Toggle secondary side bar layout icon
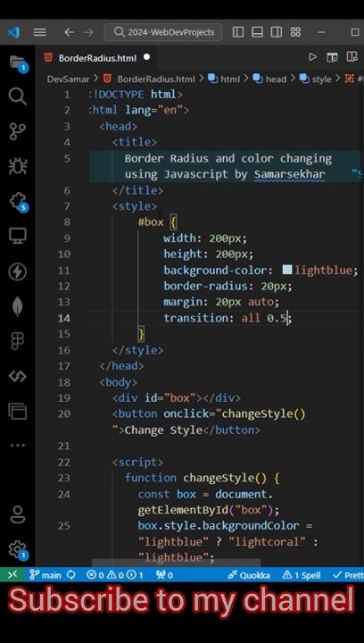The width and height of the screenshot is (364, 643). click(277, 32)
